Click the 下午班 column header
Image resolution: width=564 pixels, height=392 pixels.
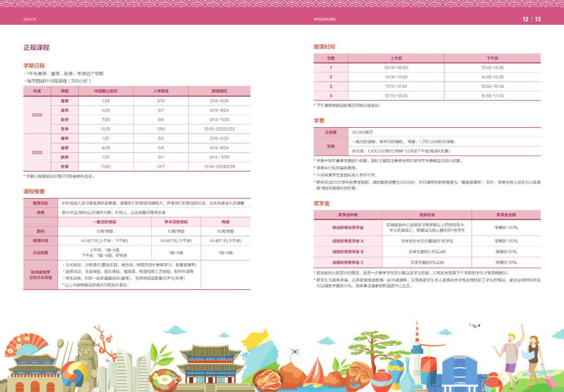492,58
